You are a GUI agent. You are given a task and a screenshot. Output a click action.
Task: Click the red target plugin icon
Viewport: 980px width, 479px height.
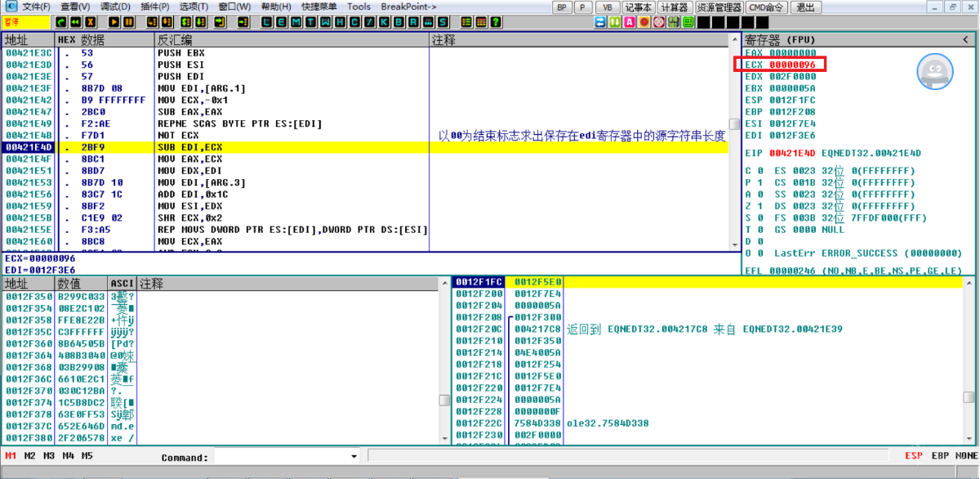658,21
